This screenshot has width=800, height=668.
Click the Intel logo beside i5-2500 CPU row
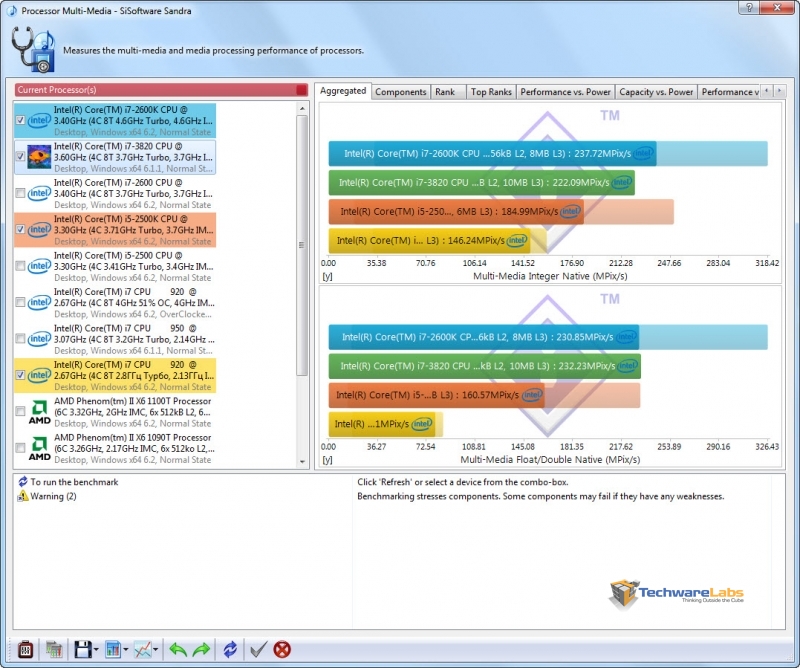click(39, 266)
